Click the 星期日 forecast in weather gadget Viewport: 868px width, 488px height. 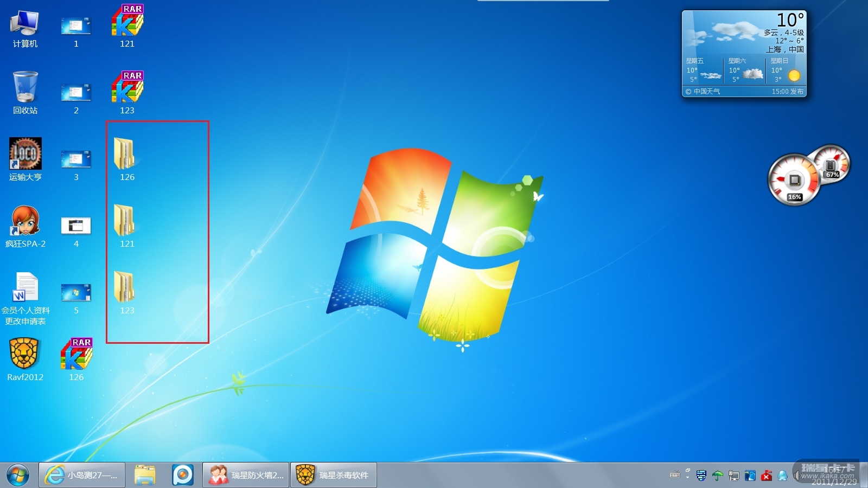tap(786, 70)
